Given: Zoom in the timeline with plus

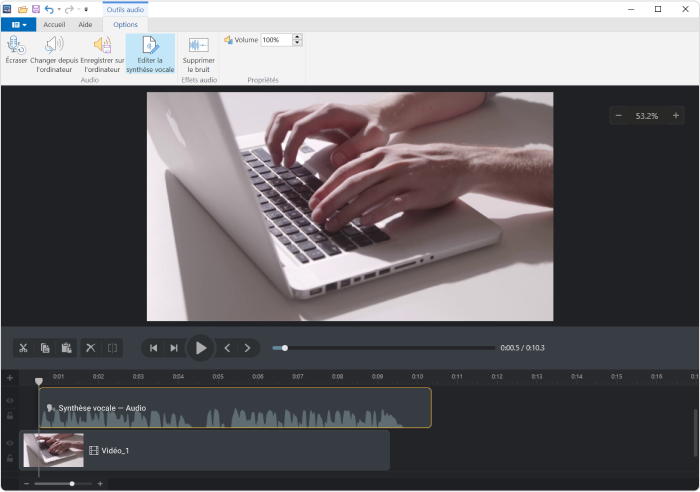Looking at the screenshot, I should [x=100, y=484].
